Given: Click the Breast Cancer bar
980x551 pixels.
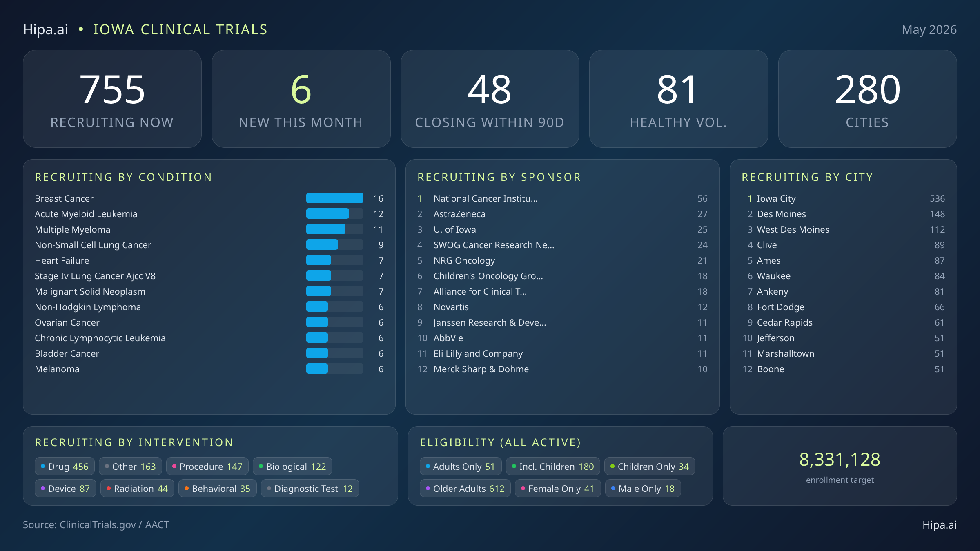Looking at the screenshot, I should point(334,198).
